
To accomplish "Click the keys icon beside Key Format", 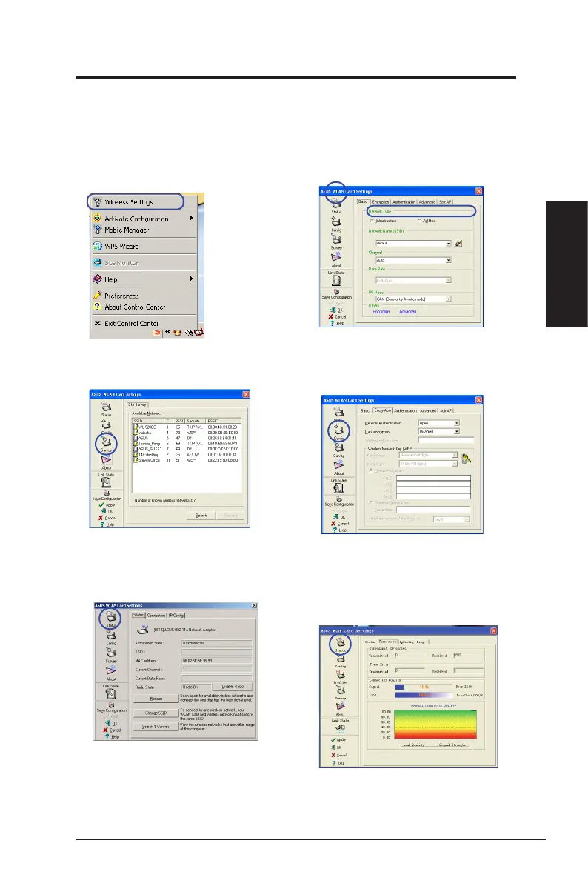I will pyautogui.click(x=465, y=459).
